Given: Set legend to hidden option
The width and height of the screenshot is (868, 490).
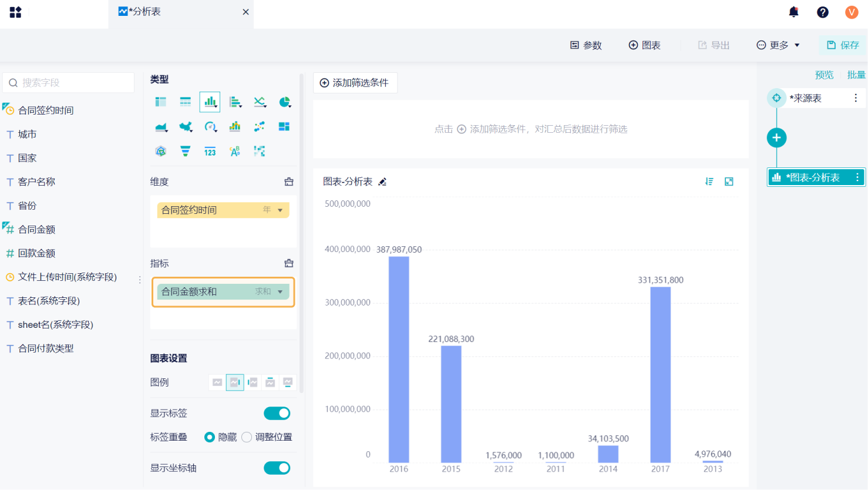Looking at the screenshot, I should (217, 382).
